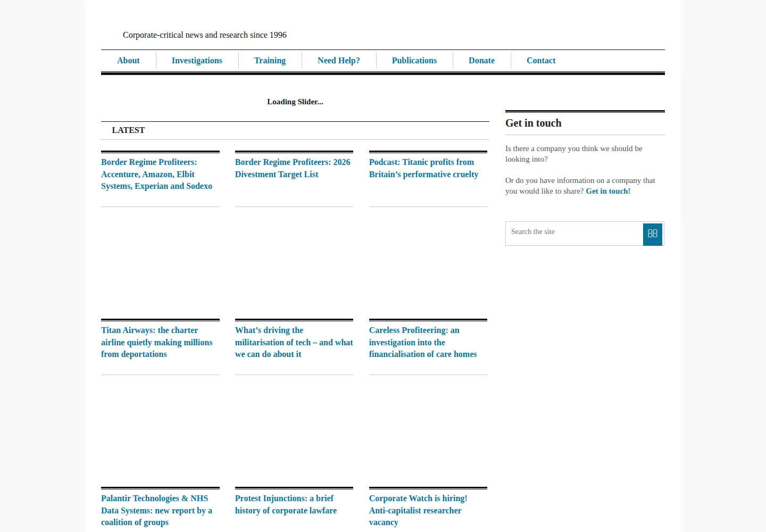Open the militarisation of tech article
Viewport: 766px width, 532px height.
coord(294,342)
